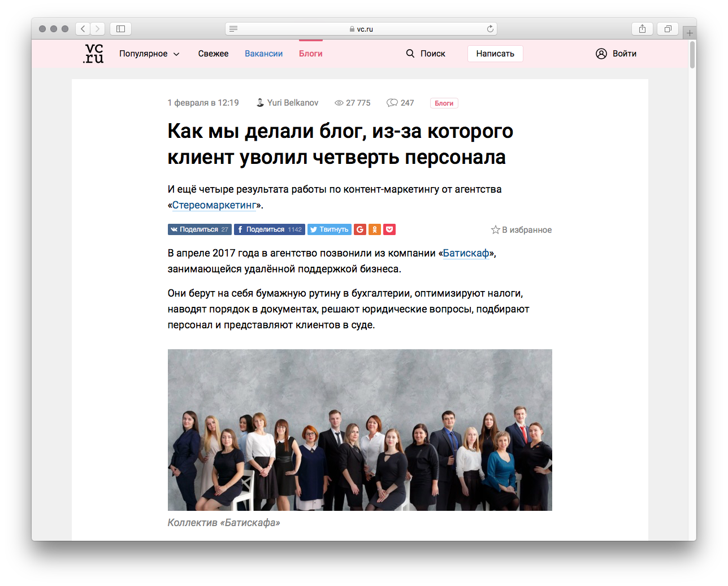Share via the Odnoklassniki icon
Screen dimensions: 728x586
pyautogui.click(x=375, y=229)
